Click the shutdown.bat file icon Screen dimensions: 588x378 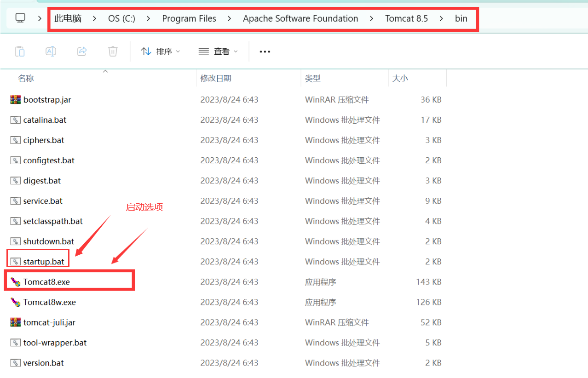click(16, 241)
